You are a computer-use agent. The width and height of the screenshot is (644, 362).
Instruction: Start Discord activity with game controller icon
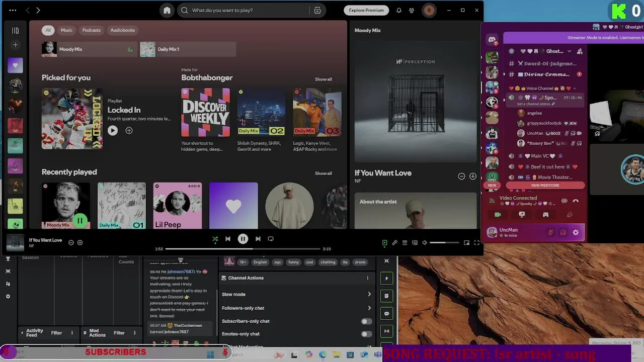click(x=545, y=215)
